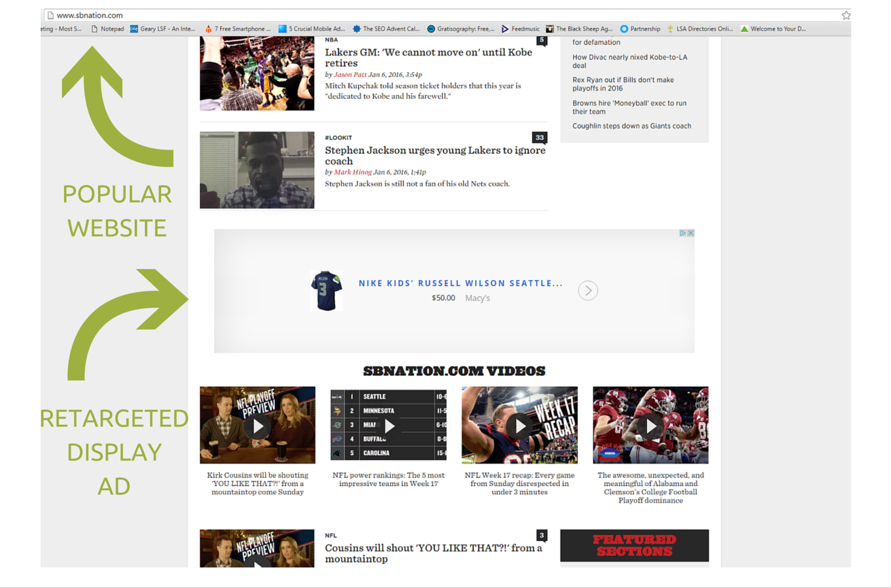Image resolution: width=891 pixels, height=588 pixels.
Task: Open the Geary LSF bookmark
Action: 162,29
